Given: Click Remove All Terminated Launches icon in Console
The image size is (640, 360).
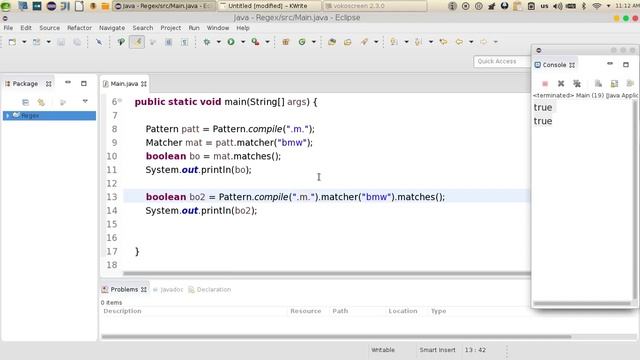Looking at the screenshot, I should pos(577,84).
